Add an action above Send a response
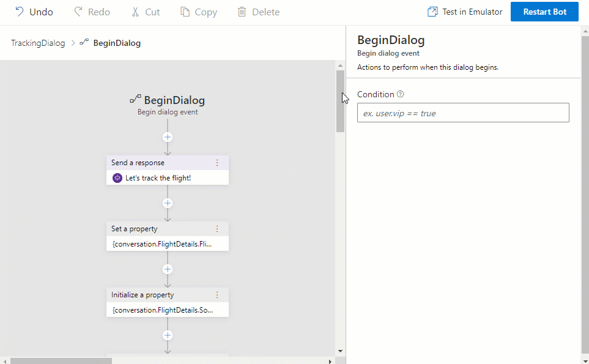 point(168,137)
